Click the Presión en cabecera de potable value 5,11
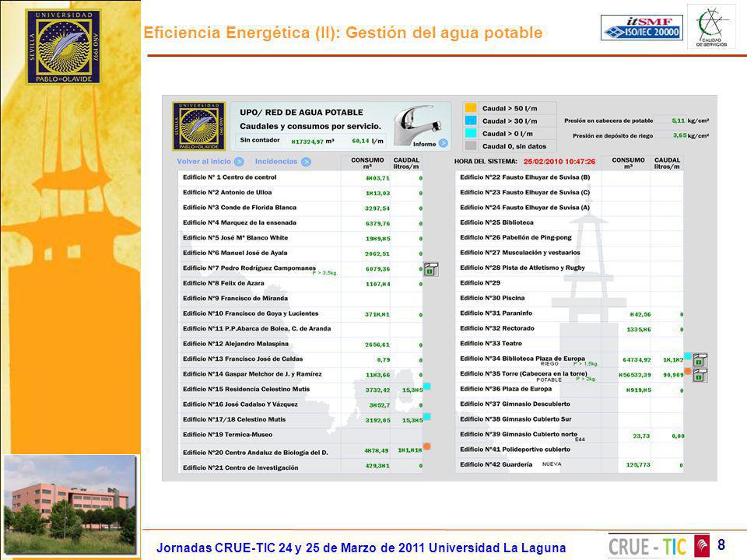 point(678,121)
